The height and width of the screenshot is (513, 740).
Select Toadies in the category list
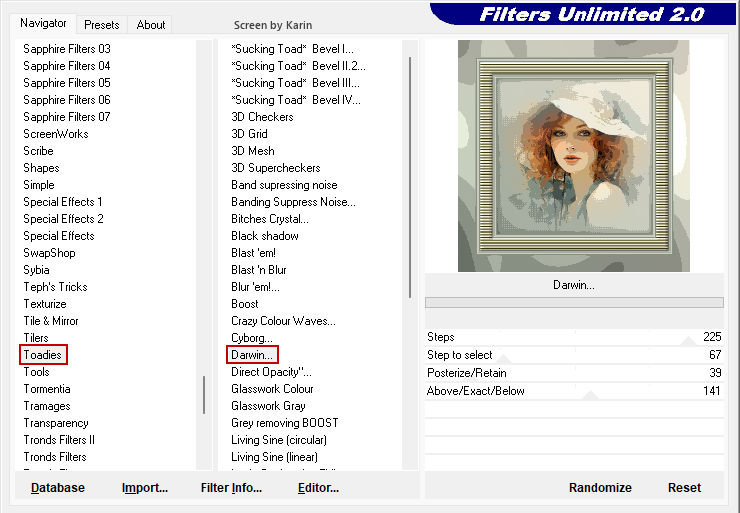(43, 355)
